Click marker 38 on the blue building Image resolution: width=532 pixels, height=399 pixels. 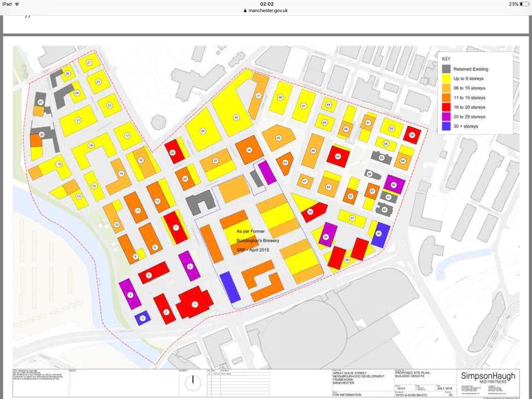[378, 233]
